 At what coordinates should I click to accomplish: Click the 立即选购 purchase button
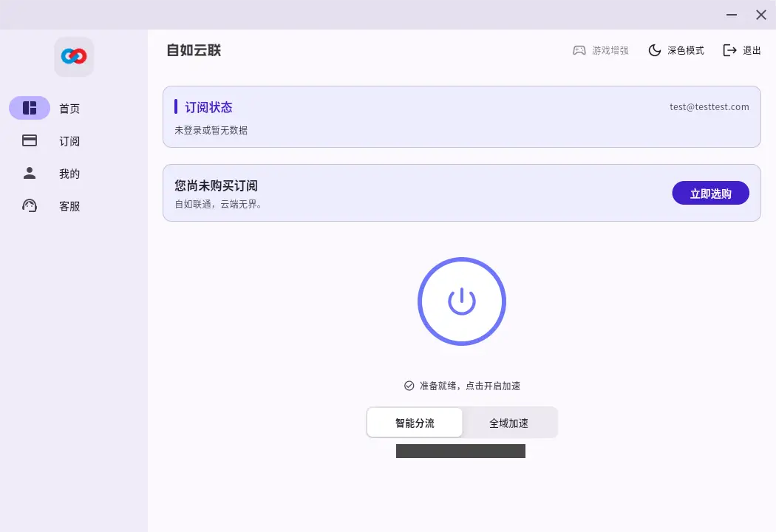tap(710, 193)
